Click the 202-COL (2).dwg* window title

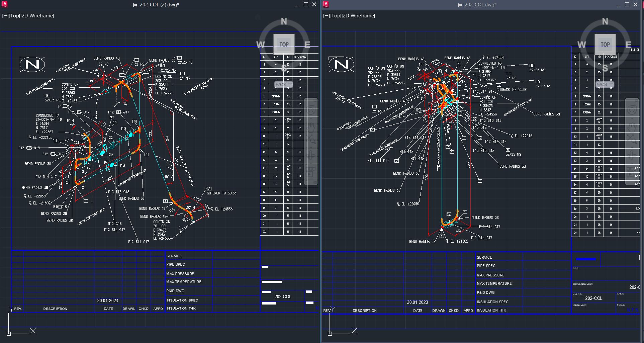159,5
